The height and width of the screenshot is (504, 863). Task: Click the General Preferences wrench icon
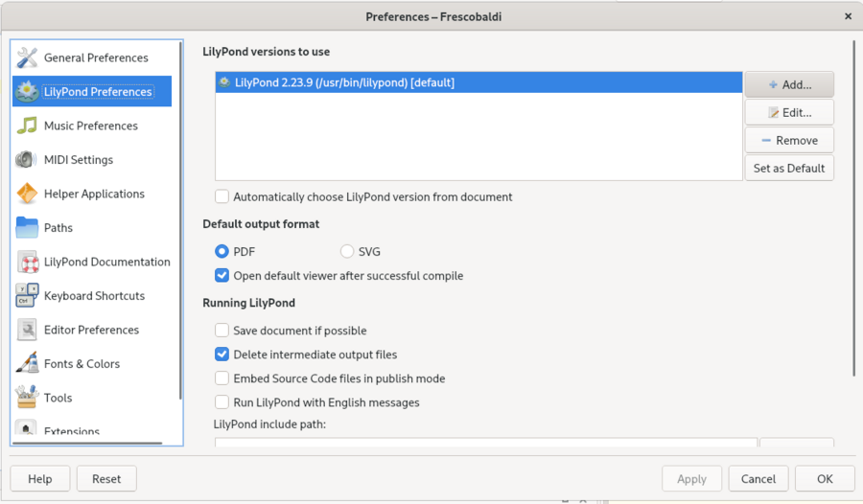point(27,57)
